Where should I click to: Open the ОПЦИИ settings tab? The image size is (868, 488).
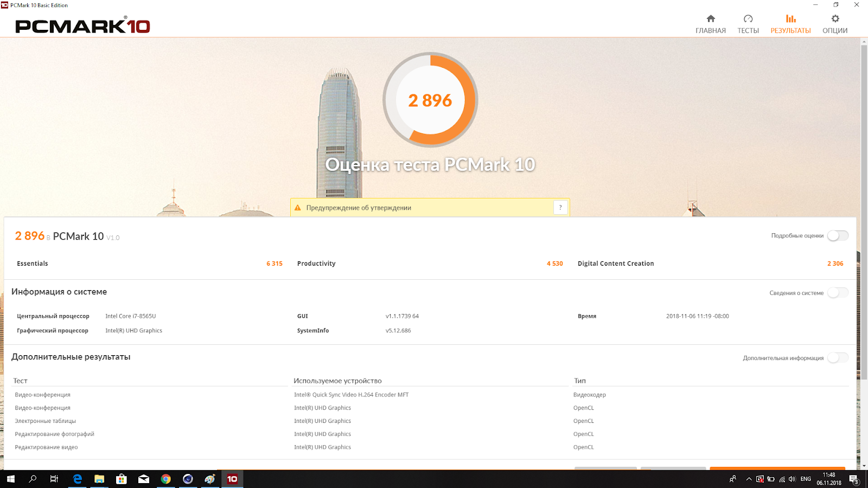pyautogui.click(x=834, y=24)
